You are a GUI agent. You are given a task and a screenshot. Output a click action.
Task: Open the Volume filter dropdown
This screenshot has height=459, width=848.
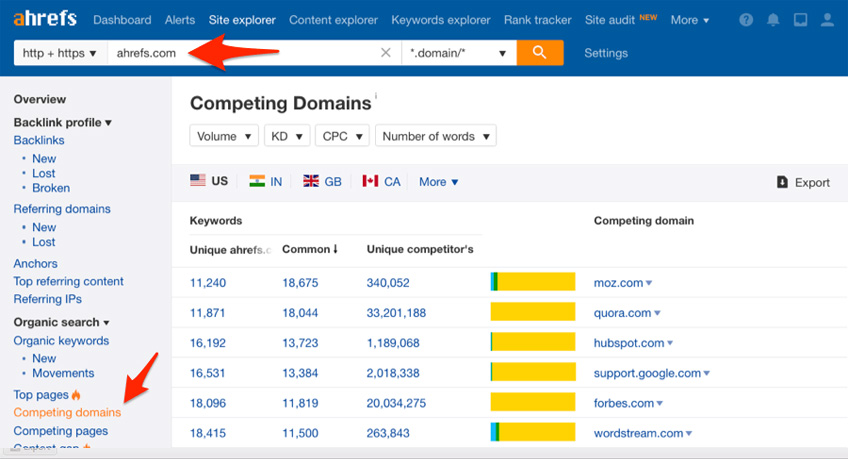tap(224, 136)
